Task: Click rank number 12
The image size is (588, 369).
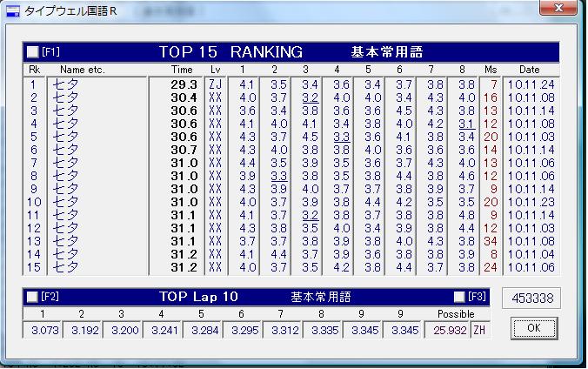Action: 34,229
